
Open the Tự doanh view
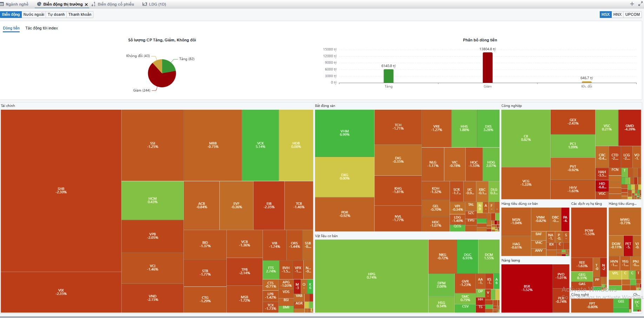[56, 14]
